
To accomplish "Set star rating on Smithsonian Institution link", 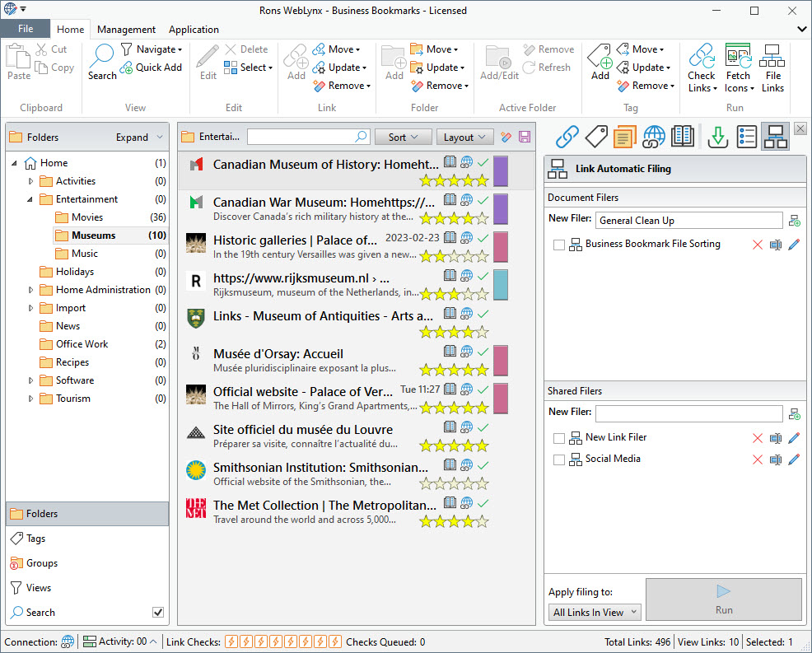I will 454,483.
